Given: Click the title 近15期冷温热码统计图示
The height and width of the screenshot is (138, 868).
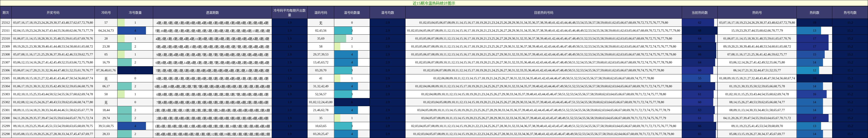Looking at the screenshot, I should [434, 3].
